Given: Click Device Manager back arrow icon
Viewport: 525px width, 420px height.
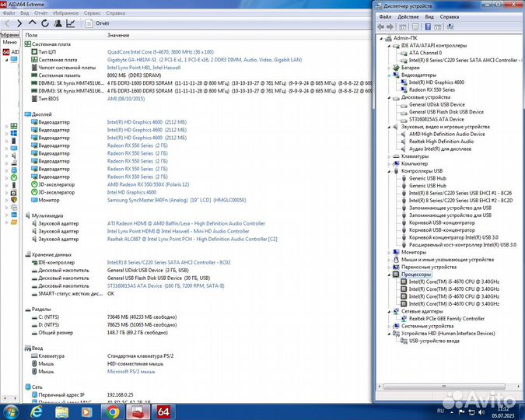Looking at the screenshot, I should pos(381,26).
